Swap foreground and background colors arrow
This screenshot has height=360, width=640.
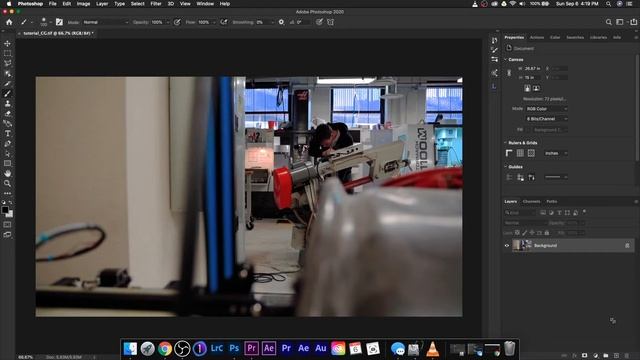(11, 202)
